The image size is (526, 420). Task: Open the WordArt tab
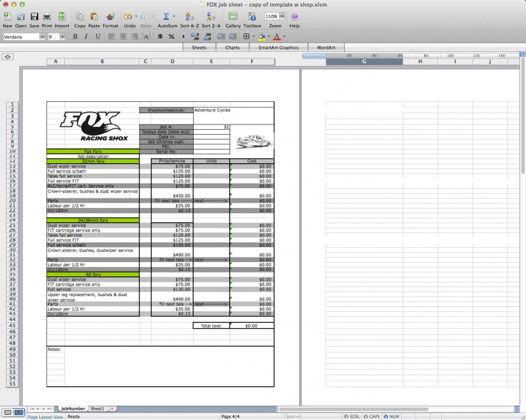click(x=326, y=48)
